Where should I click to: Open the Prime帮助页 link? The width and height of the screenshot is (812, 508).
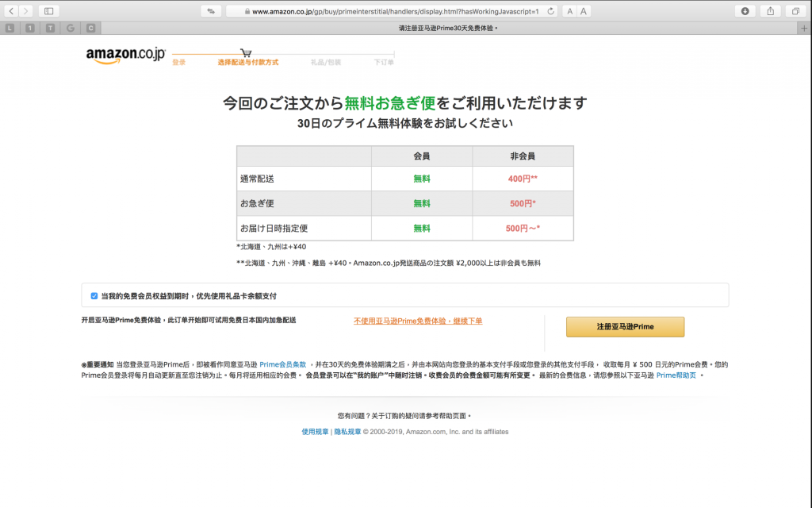coord(676,375)
